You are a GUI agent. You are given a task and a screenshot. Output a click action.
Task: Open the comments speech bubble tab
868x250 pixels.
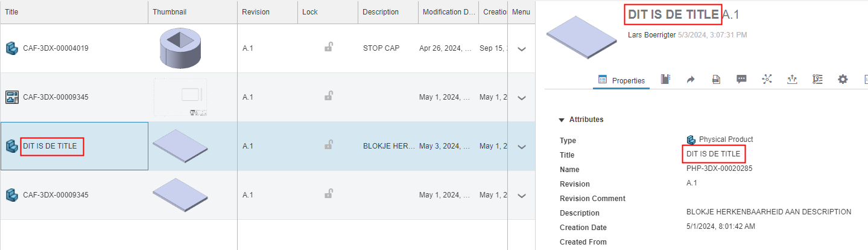[741, 79]
